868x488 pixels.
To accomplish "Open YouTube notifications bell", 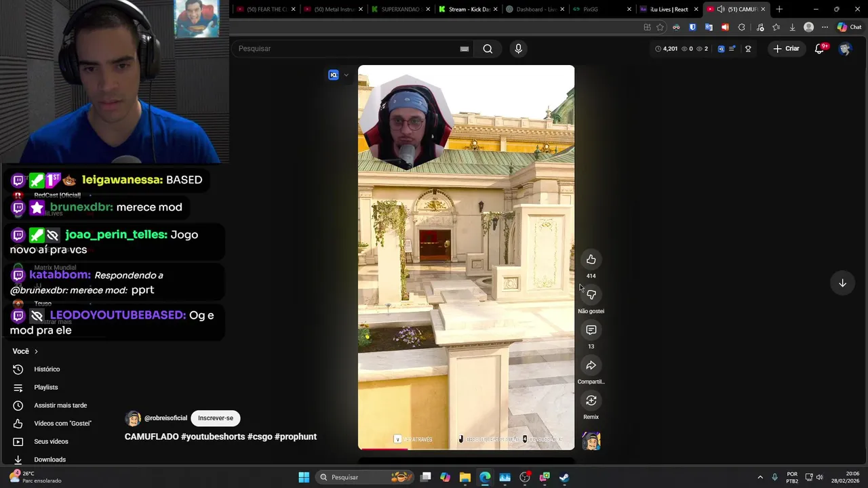I will pos(820,49).
